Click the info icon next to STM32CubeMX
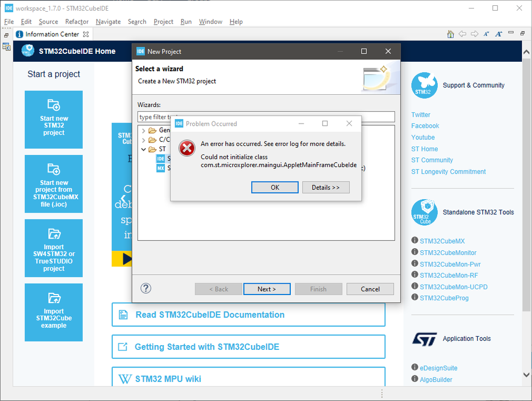 (x=415, y=241)
